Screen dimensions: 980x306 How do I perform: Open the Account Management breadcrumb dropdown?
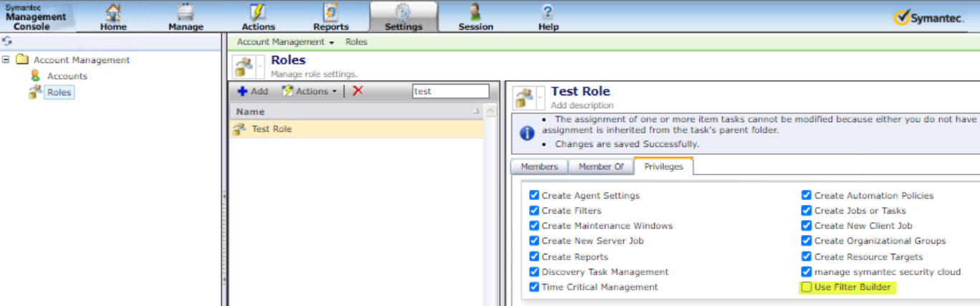coord(332,42)
